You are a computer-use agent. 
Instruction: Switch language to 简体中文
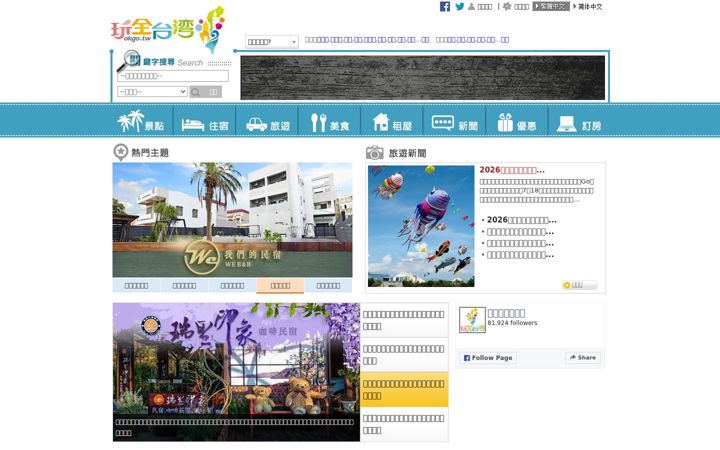coord(588,6)
